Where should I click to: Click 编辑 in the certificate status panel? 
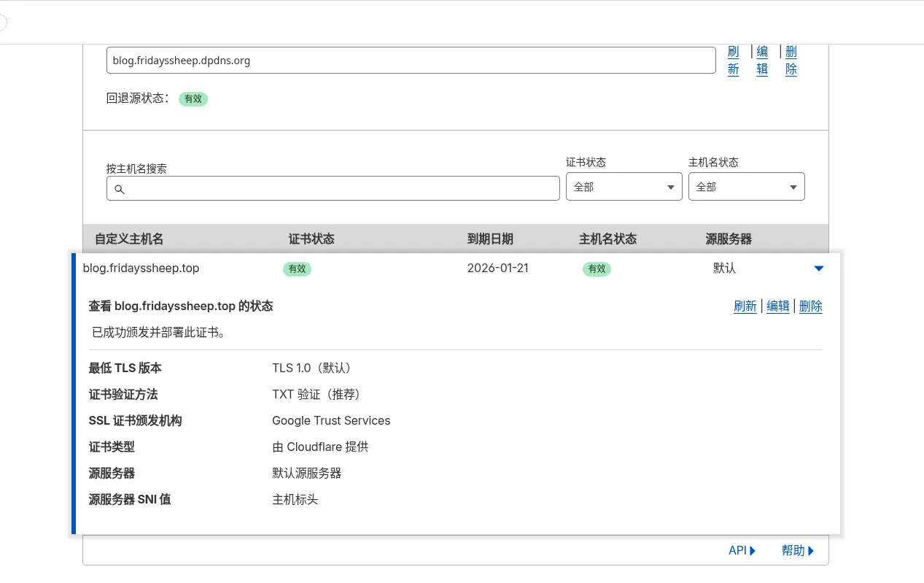tap(777, 306)
